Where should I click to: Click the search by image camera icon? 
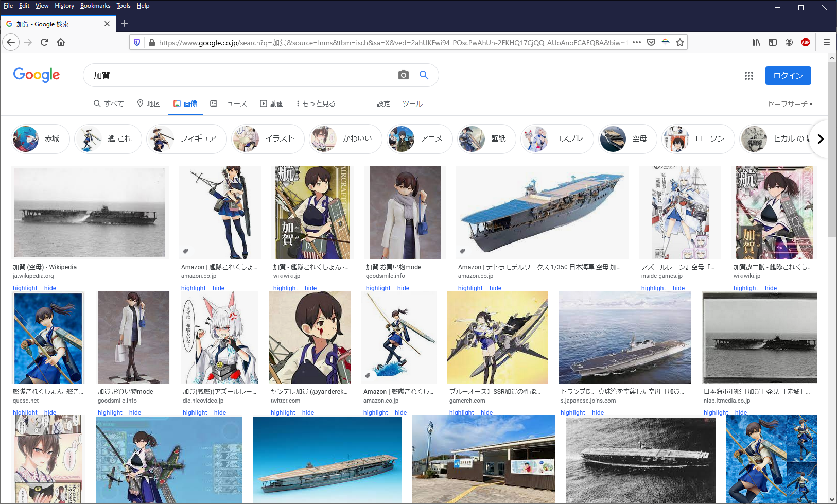click(x=404, y=75)
